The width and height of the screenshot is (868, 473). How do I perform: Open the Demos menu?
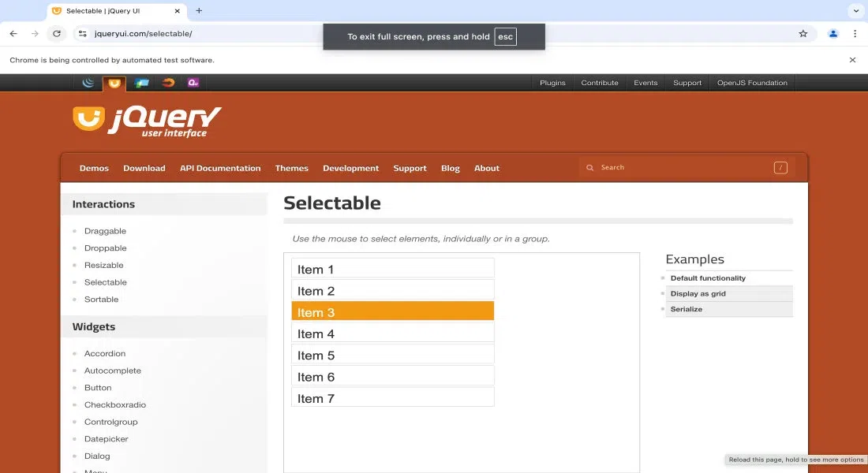(x=94, y=168)
